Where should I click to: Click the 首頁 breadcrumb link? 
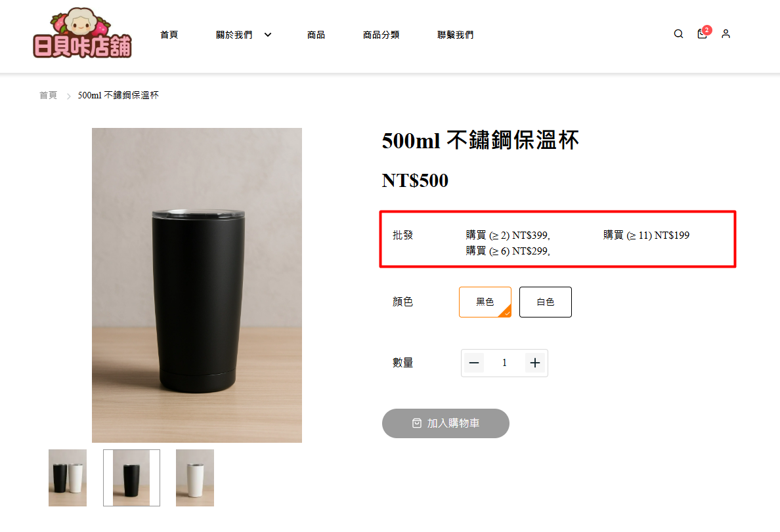pyautogui.click(x=48, y=96)
